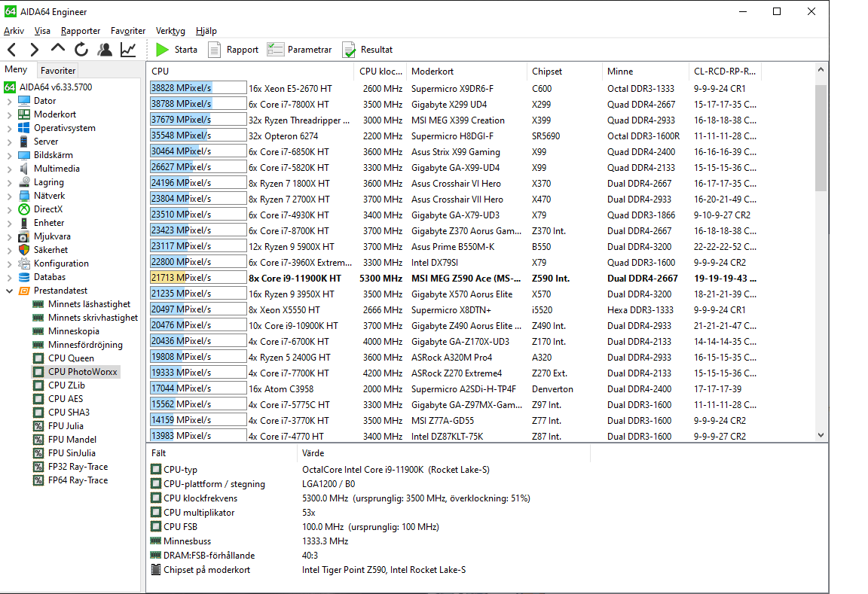Open the Resultat toolbar button
Screen dimensions: 868x594
(368, 50)
